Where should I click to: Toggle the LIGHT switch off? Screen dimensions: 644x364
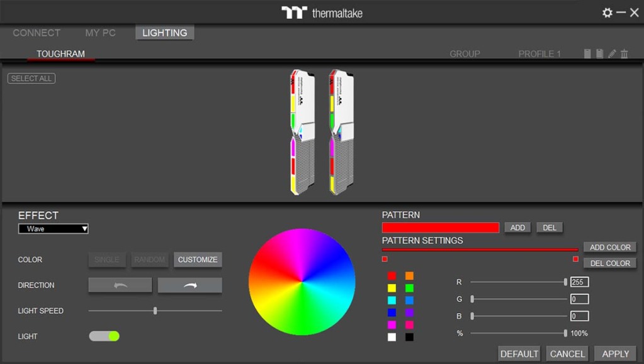click(105, 336)
